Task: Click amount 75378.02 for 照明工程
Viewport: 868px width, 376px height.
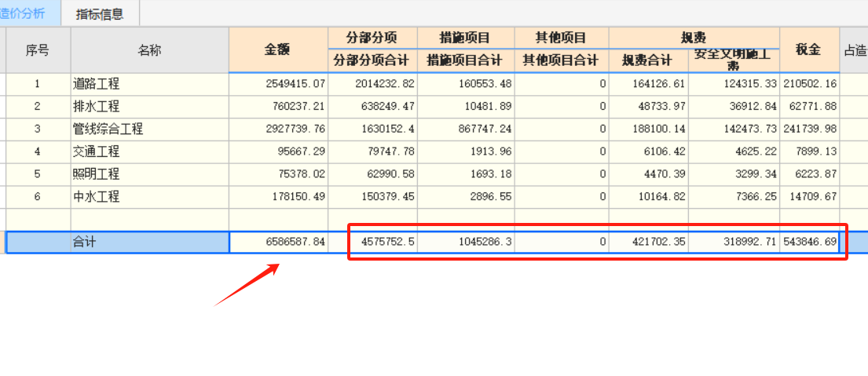Action: (278, 175)
